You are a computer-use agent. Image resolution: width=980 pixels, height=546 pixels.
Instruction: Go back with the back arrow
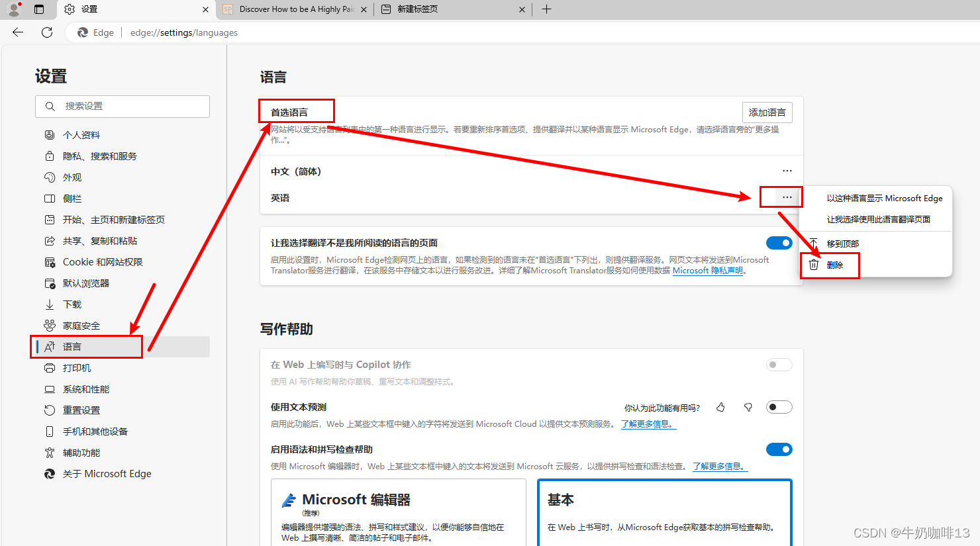[x=18, y=32]
